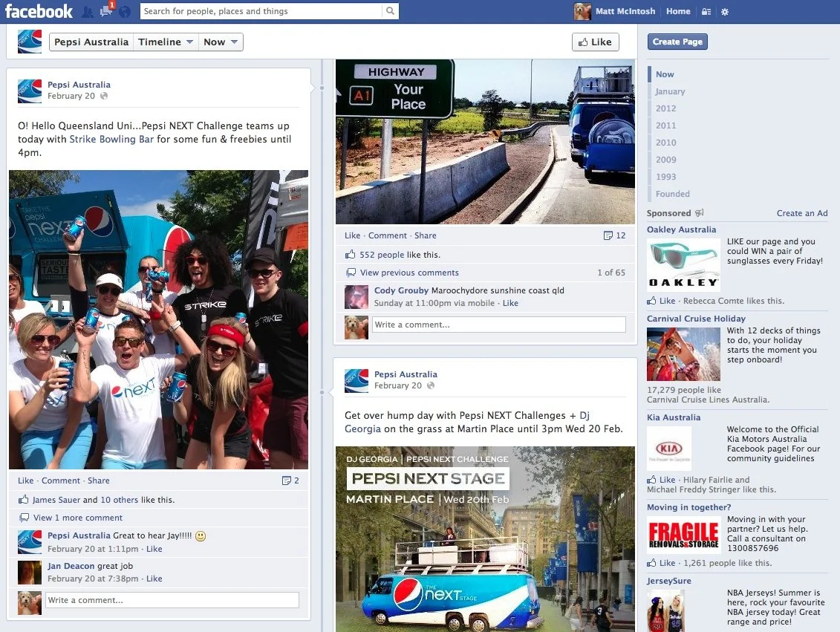Go to Home in the top bar
840x632 pixels.
677,11
